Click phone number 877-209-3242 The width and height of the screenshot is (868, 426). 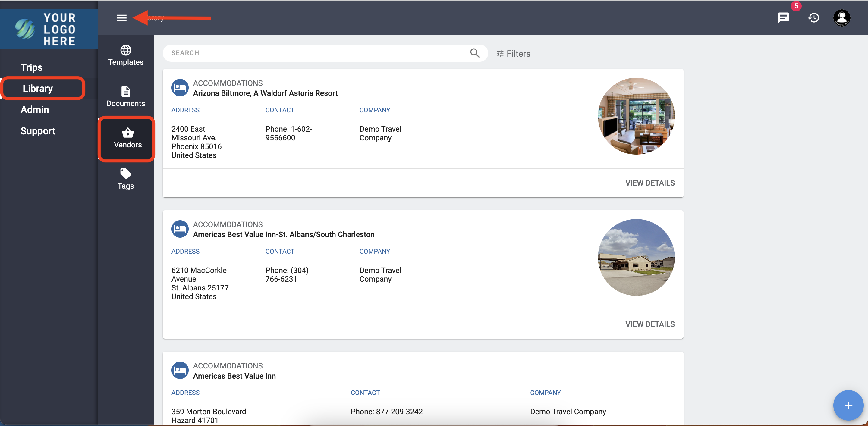[x=386, y=412]
